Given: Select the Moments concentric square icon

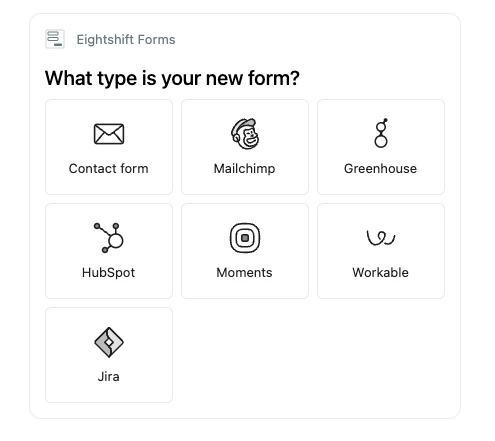Looking at the screenshot, I should (245, 238).
